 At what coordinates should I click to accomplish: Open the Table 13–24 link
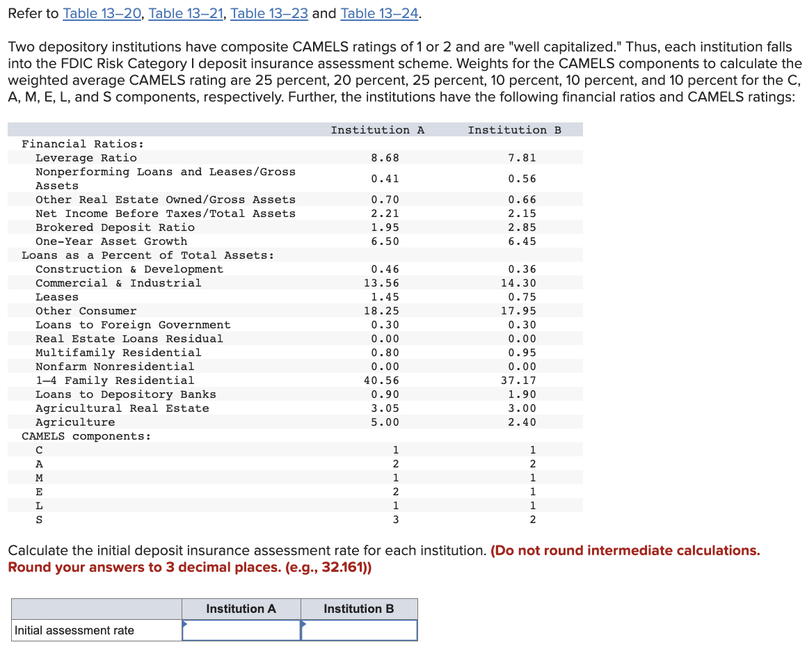(x=379, y=13)
